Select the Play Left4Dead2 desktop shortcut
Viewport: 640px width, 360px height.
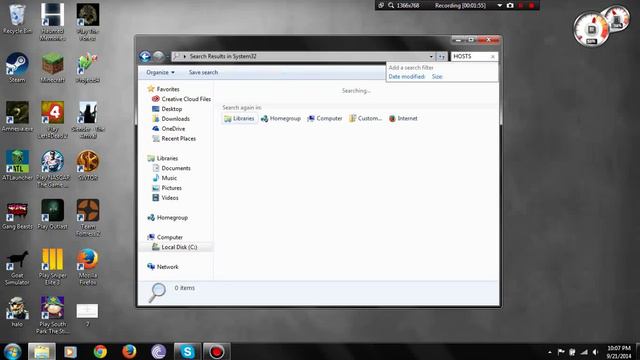tap(52, 120)
